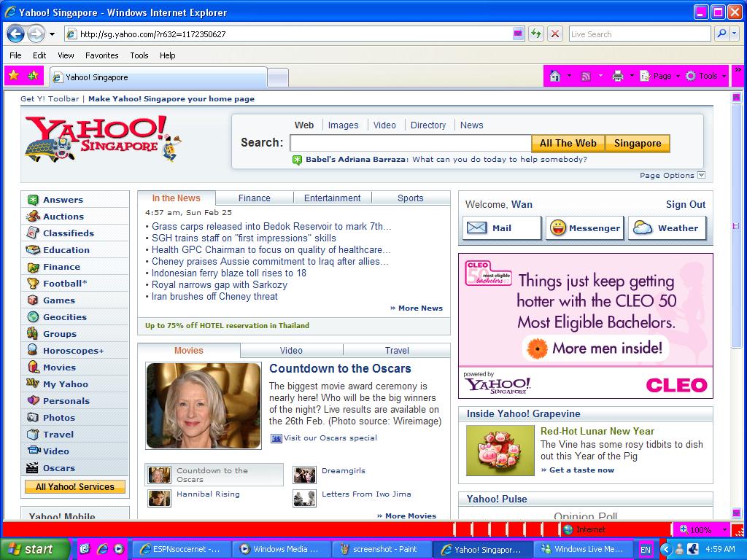Click the Education books icon
This screenshot has height=560, width=747.
click(33, 250)
